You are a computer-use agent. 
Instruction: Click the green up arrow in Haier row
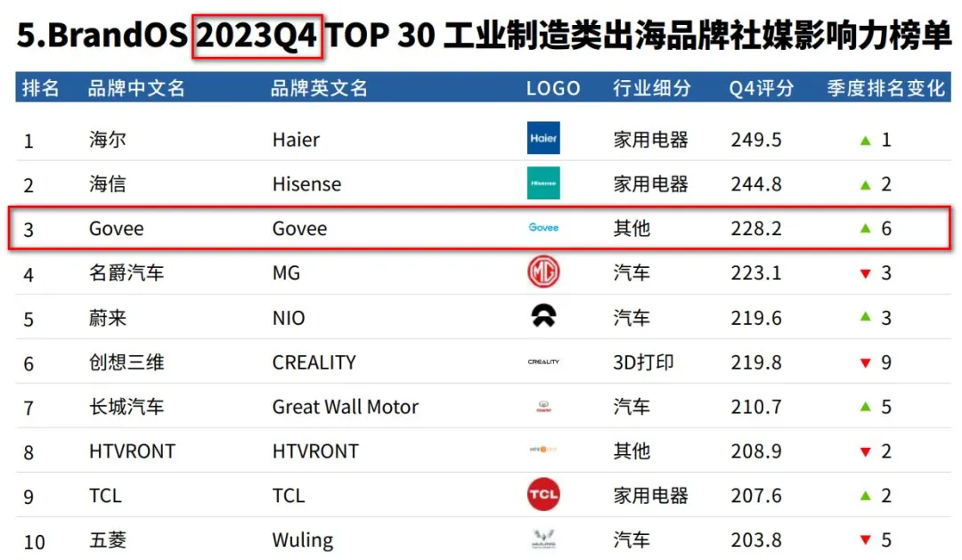pos(865,141)
